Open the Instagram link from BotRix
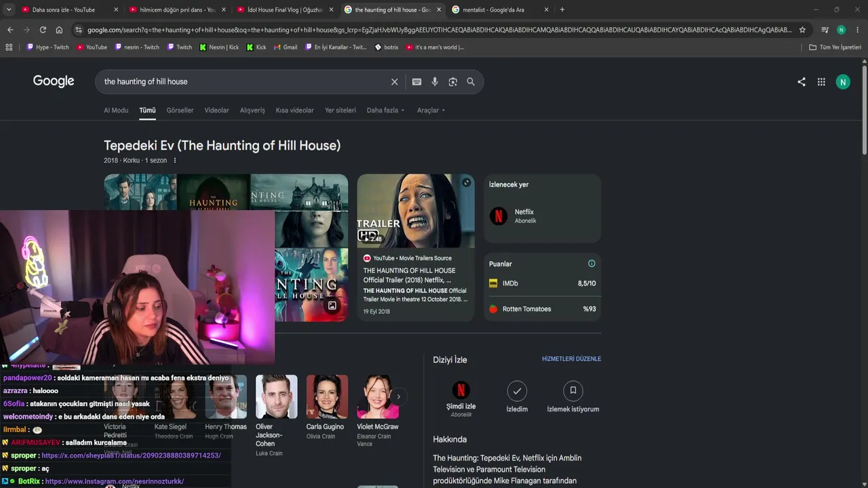The image size is (868, 488). pyautogui.click(x=115, y=481)
